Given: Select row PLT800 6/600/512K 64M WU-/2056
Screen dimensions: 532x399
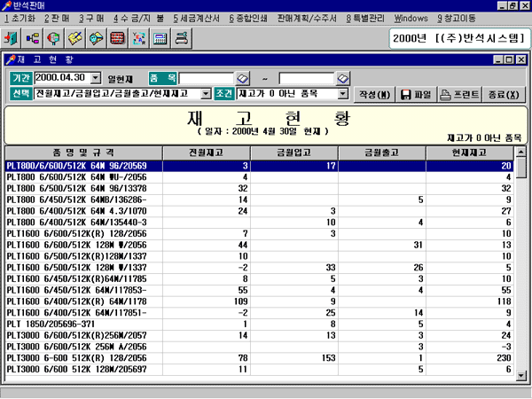Looking at the screenshot, I should tap(260, 177).
